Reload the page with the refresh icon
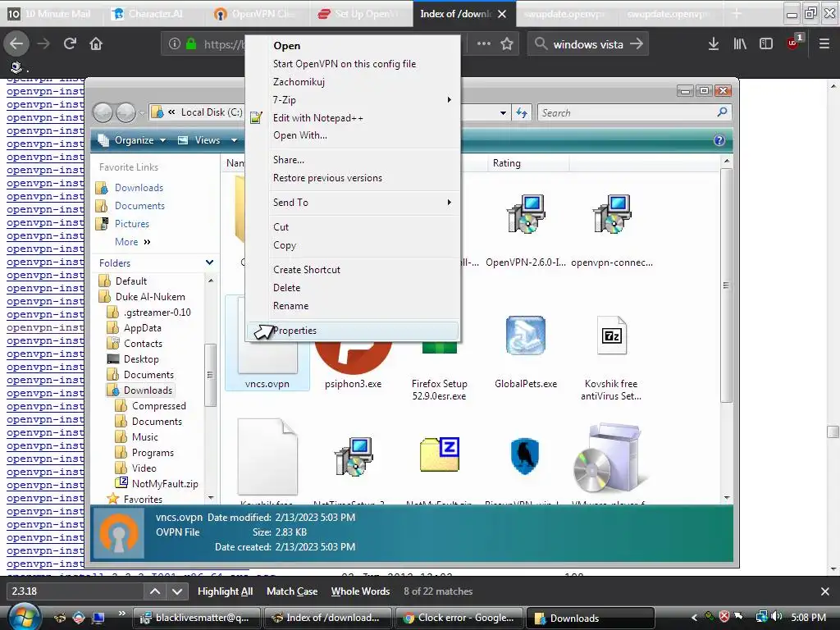This screenshot has height=630, width=840. [x=70, y=44]
